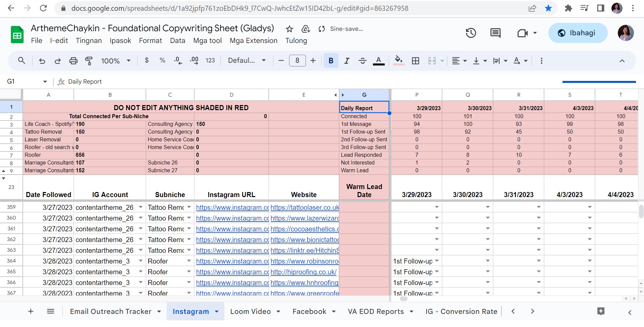Toggle italic formatting button
The width and height of the screenshot is (644, 327).
click(x=346, y=61)
